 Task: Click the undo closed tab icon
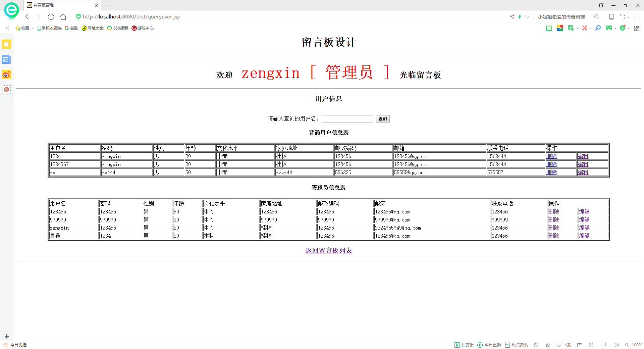pyautogui.click(x=623, y=16)
